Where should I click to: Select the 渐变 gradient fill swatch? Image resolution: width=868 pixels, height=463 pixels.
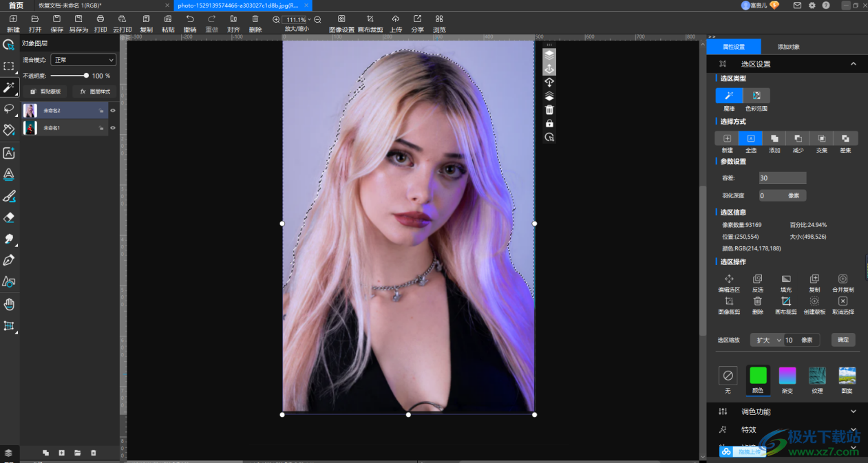click(787, 376)
